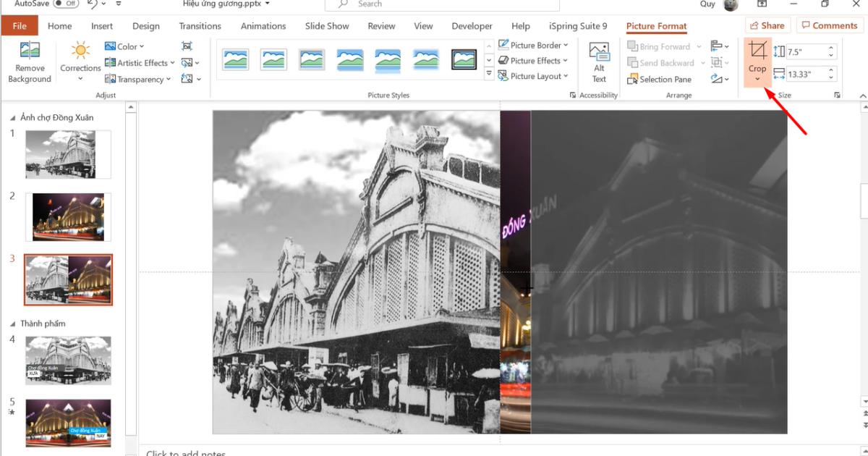The height and width of the screenshot is (456, 868).
Task: Switch to the Picture Format tab
Action: click(655, 26)
